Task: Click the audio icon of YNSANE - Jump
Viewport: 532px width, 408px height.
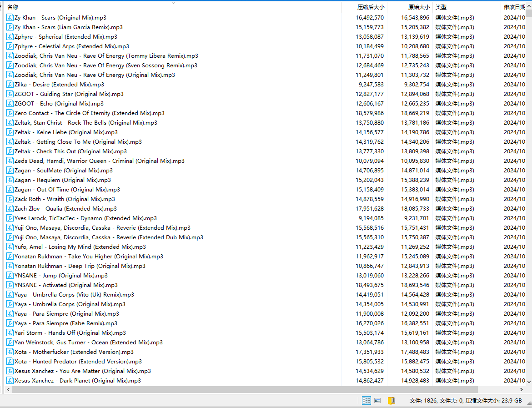Action: coord(10,276)
